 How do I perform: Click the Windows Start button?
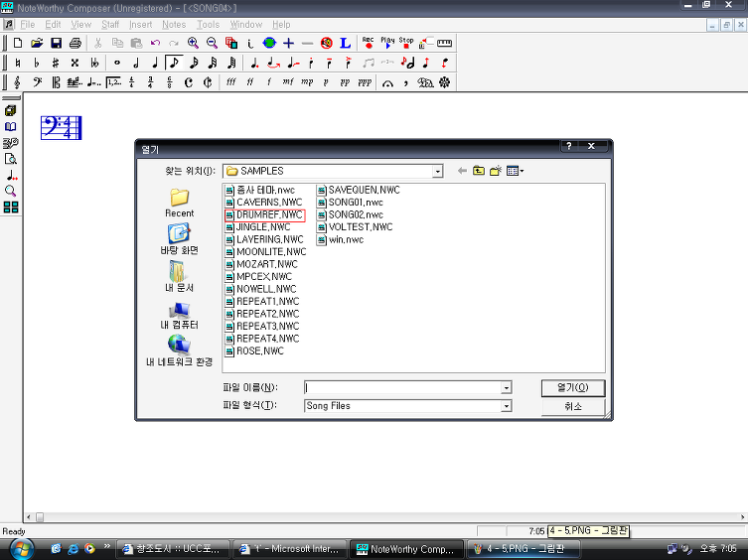pos(22,549)
